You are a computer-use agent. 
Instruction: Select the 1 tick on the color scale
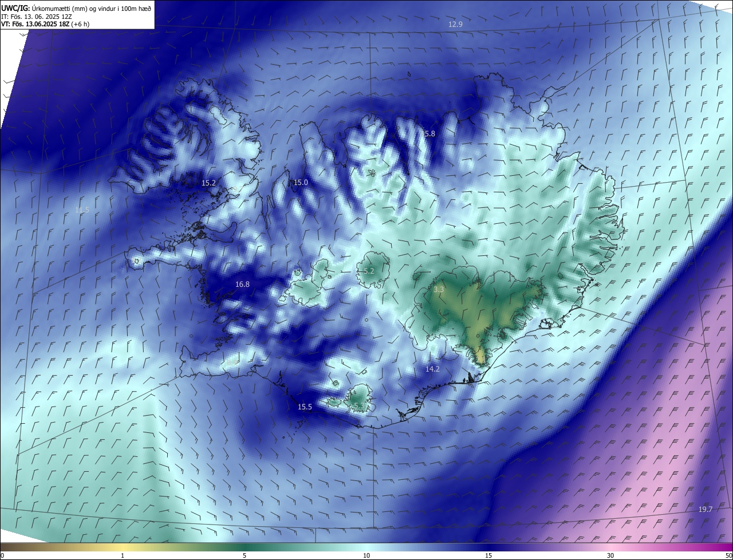point(123,555)
